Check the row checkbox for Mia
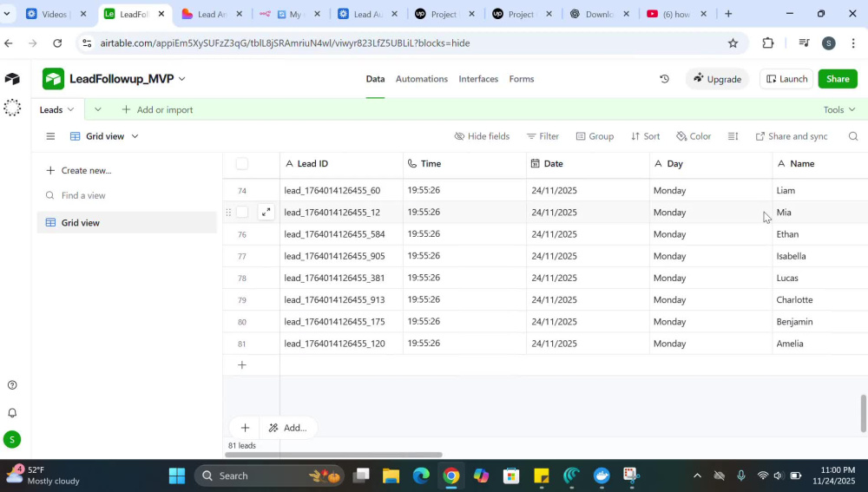Viewport: 868px width, 492px height. coord(242,212)
